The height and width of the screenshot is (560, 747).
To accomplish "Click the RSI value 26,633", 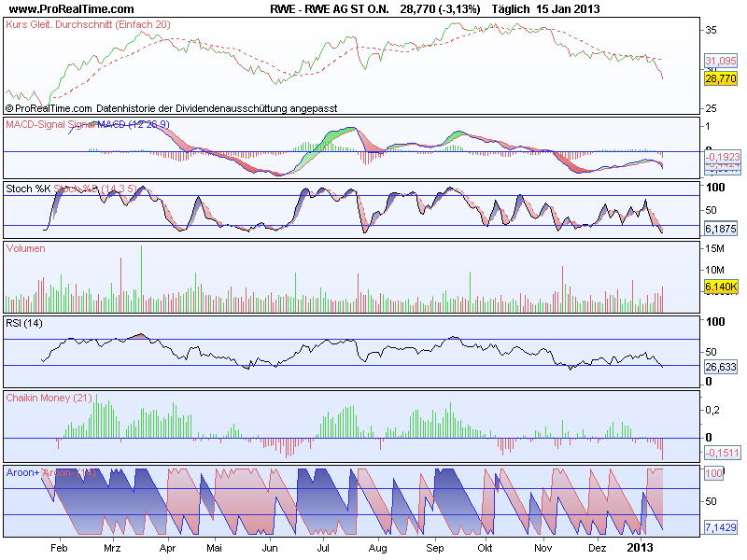I will 721,367.
